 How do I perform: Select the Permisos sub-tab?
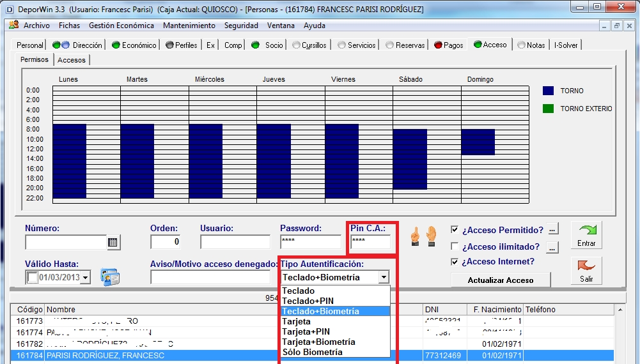[x=35, y=59]
